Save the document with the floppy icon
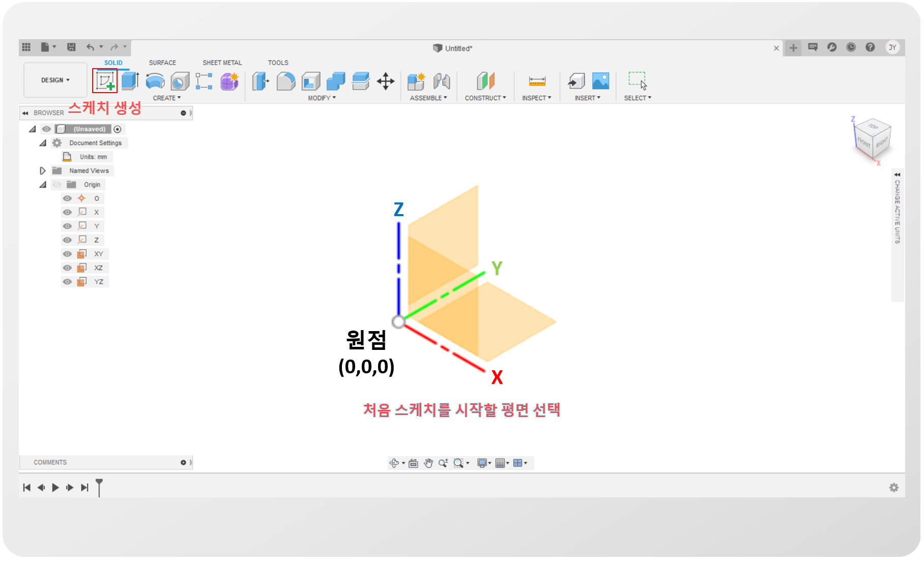Screen dimensions: 924x563 [x=71, y=47]
